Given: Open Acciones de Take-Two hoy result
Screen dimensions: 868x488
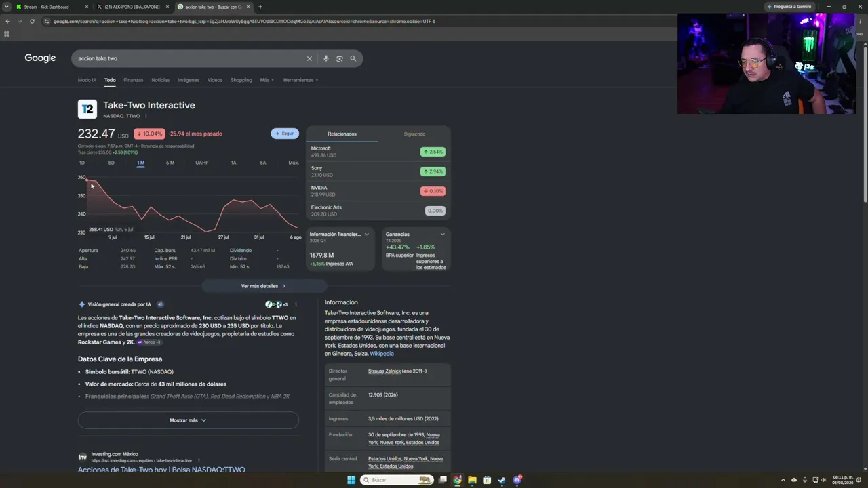Looking at the screenshot, I should coord(161,470).
